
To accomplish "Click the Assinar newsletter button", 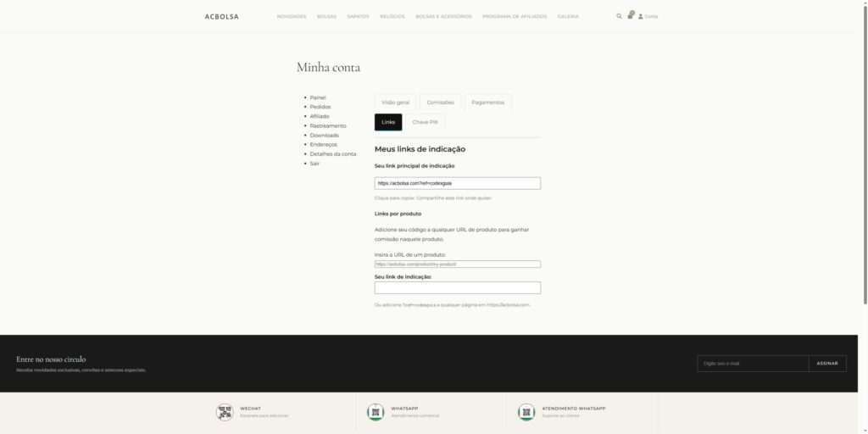I will [827, 364].
